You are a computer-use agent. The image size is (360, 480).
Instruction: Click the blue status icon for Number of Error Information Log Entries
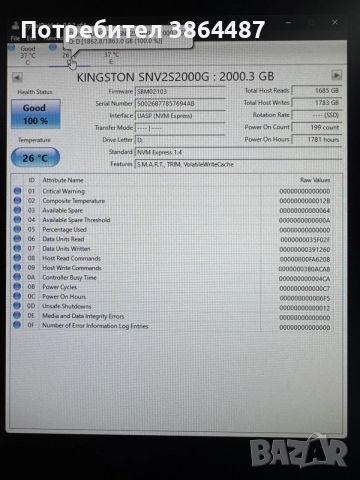(17, 325)
